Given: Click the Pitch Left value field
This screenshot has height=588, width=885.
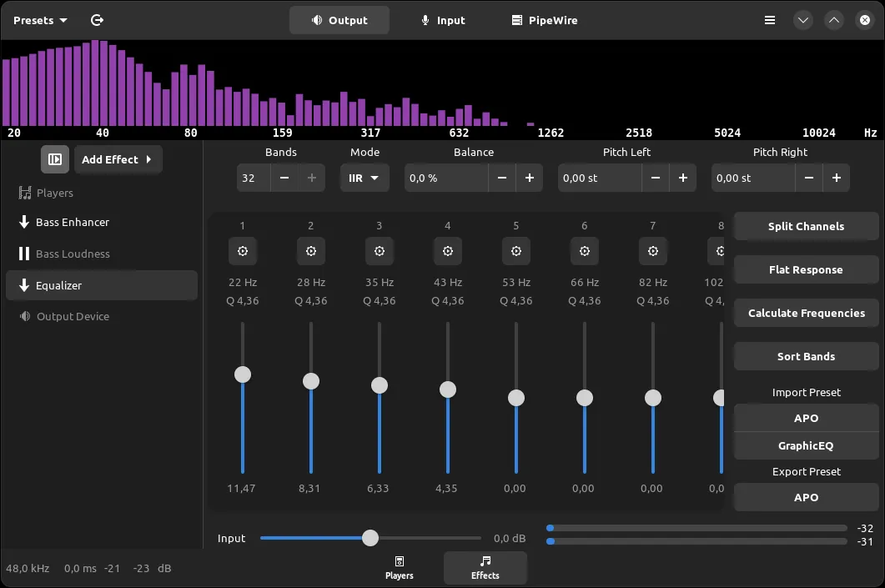Looking at the screenshot, I should (x=600, y=178).
